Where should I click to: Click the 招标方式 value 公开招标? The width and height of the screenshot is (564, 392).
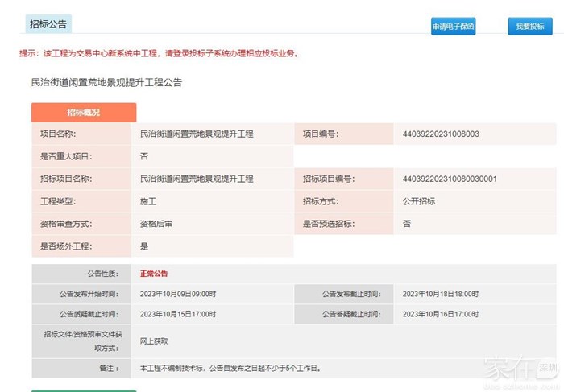click(419, 201)
